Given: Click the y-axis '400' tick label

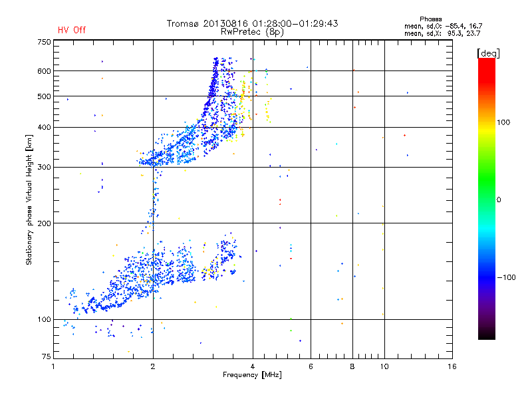Looking at the screenshot, I should click(x=44, y=128).
